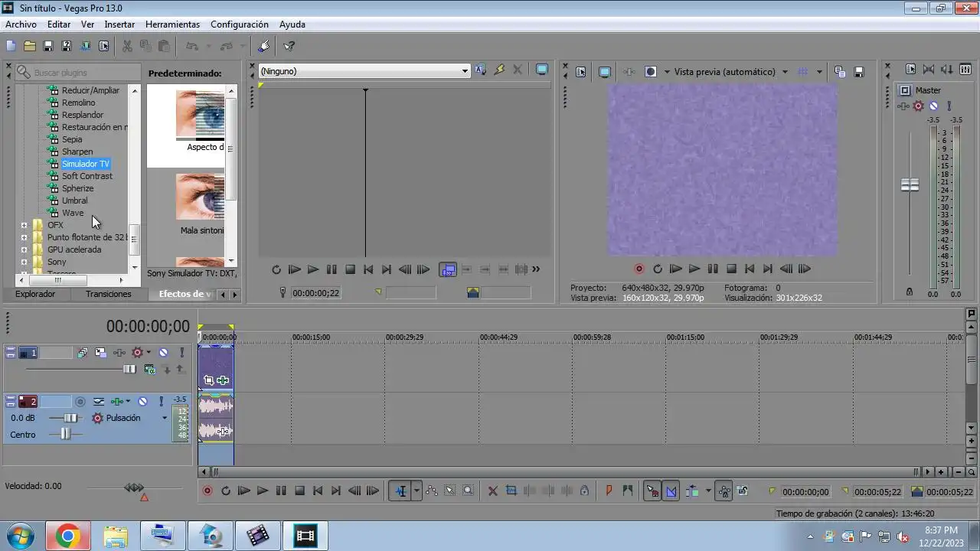Adjust track 2 volume slider
The width and height of the screenshot is (980, 551).
(70, 418)
